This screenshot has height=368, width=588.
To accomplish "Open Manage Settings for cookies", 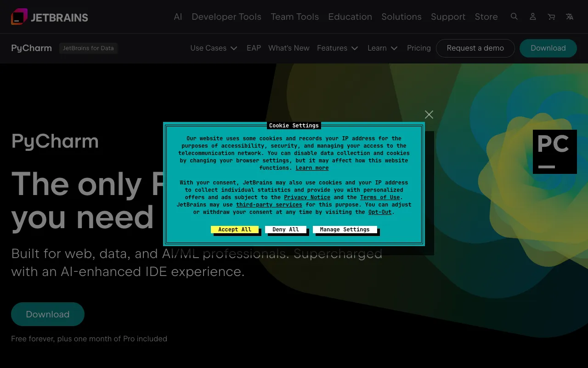I will click(345, 230).
